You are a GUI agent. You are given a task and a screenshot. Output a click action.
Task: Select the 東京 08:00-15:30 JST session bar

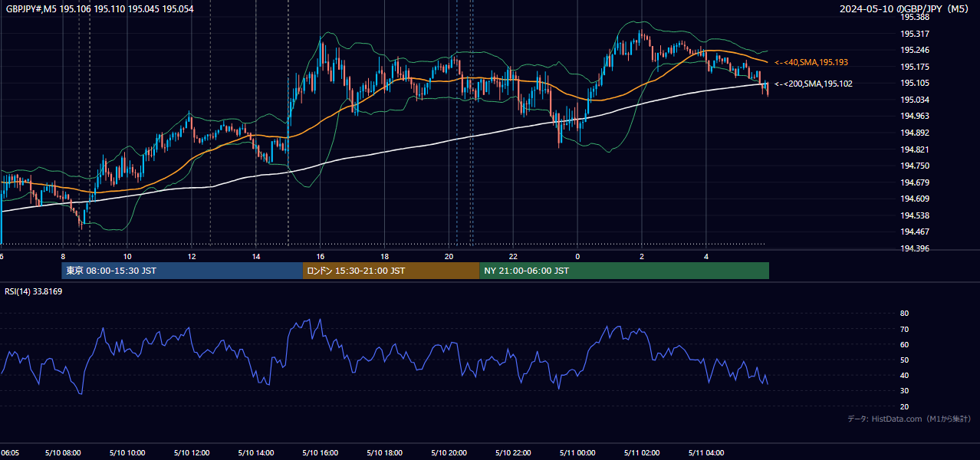pos(183,271)
